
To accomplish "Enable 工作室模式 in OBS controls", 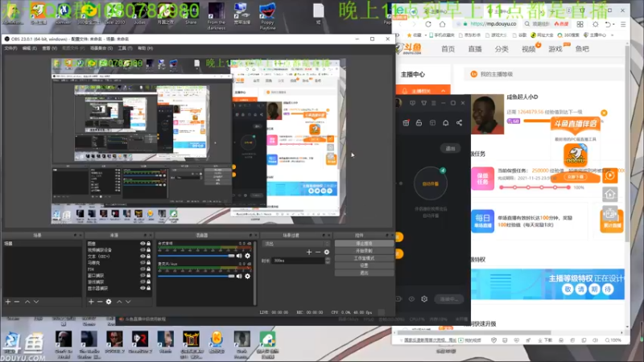I will point(364,258).
